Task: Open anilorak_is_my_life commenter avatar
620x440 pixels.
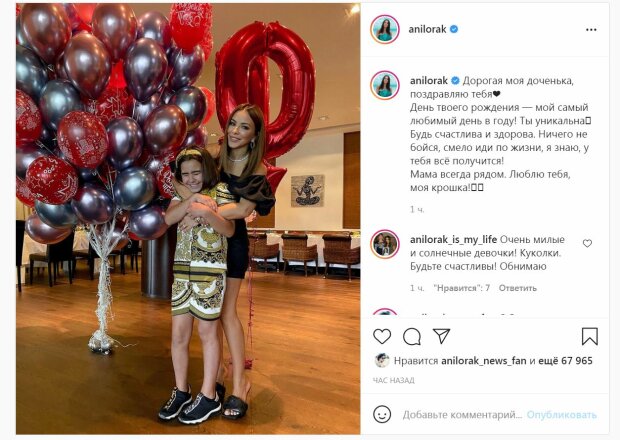Action: point(385,244)
